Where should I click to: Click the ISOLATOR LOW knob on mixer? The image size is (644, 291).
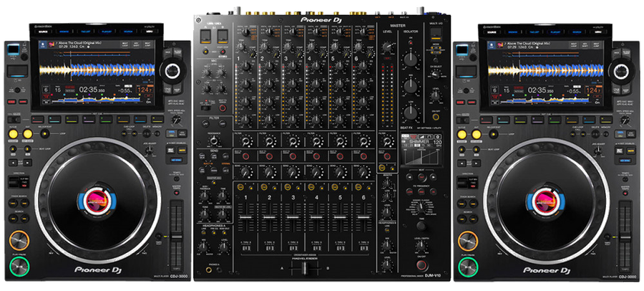(410, 113)
